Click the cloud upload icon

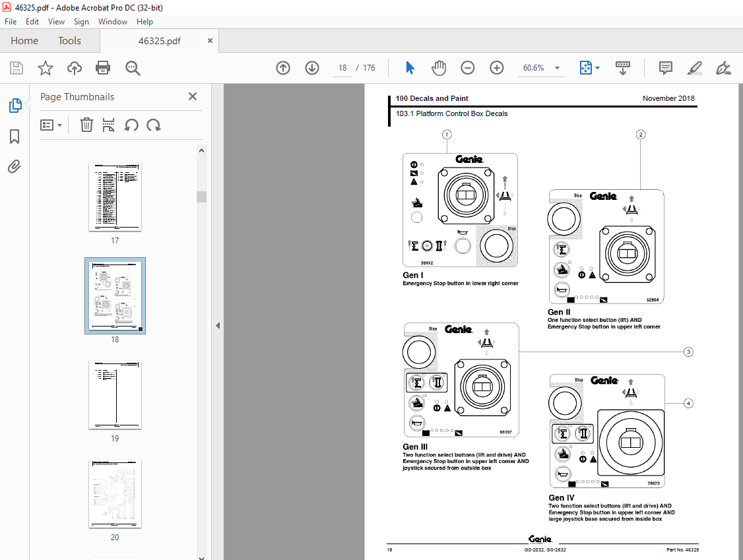[75, 68]
